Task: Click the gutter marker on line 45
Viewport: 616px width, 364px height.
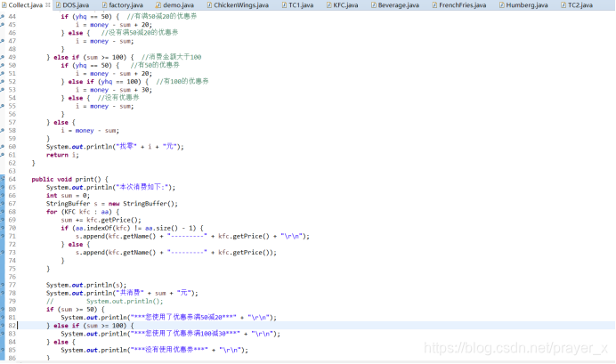Action: [3, 25]
